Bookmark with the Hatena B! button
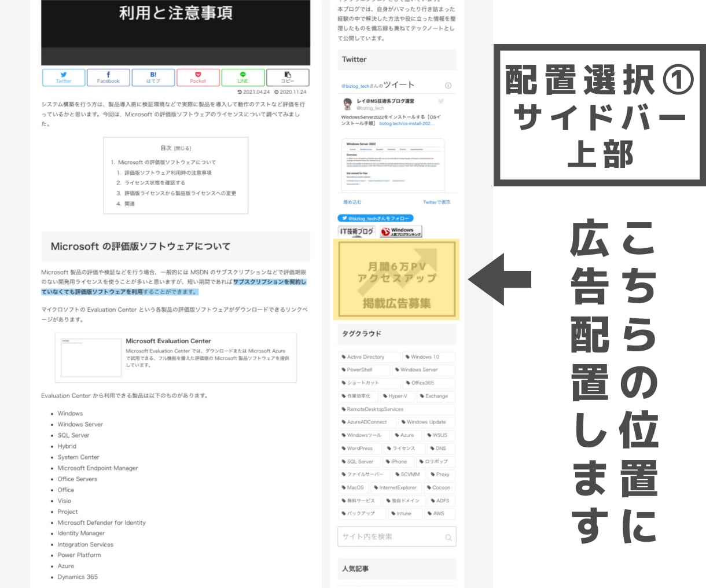This screenshot has width=706, height=588. tap(153, 78)
